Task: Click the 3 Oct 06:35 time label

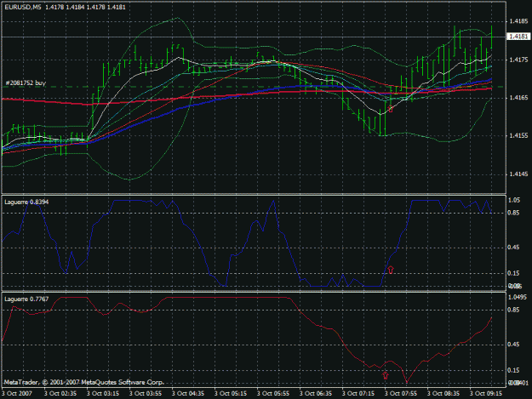Action: (316, 393)
